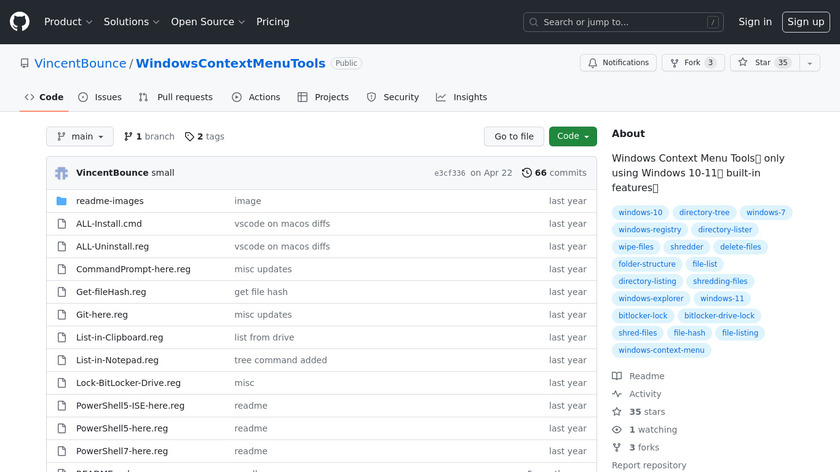Open the Pricing page
The image size is (840, 472).
click(273, 22)
